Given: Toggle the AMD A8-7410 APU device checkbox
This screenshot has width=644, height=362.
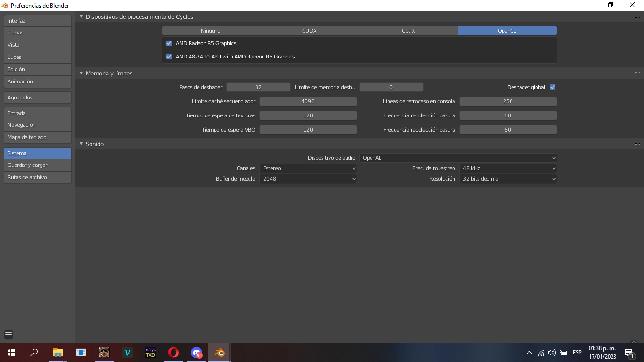Looking at the screenshot, I should [x=169, y=57].
